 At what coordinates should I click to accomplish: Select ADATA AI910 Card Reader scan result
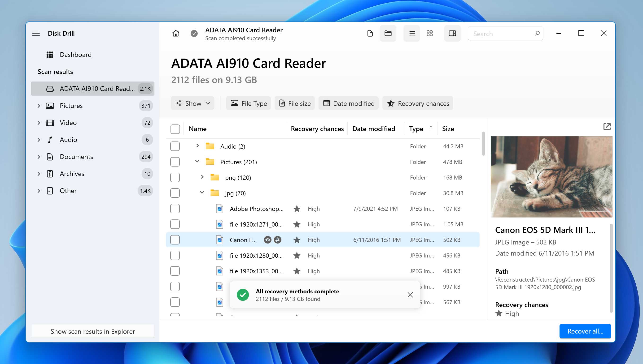click(x=93, y=89)
